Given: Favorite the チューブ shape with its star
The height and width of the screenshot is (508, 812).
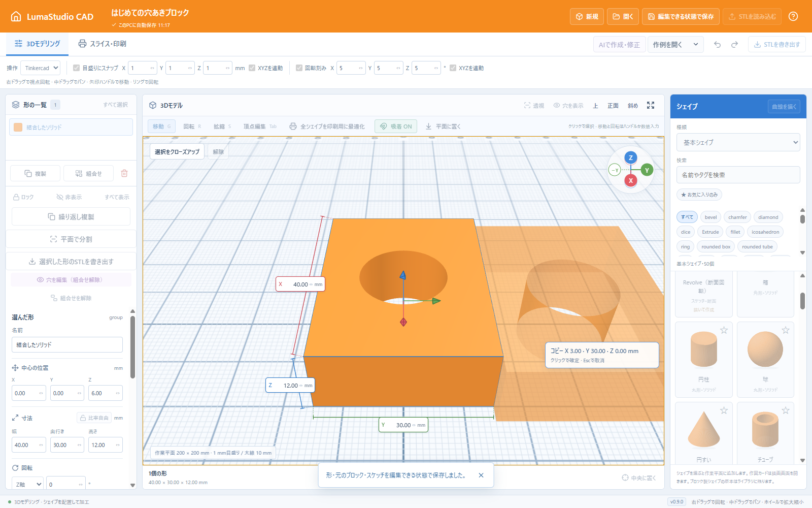Looking at the screenshot, I should pyautogui.click(x=786, y=410).
